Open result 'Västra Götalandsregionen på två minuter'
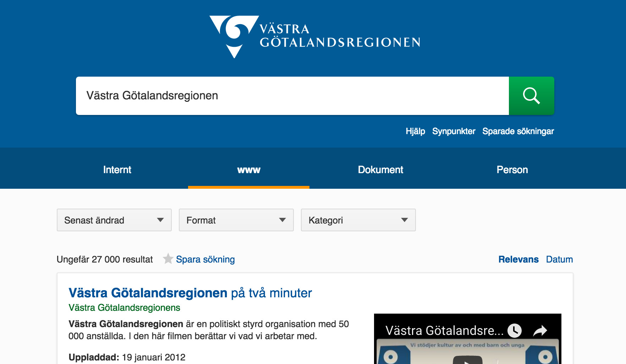Screen dimensions: 626x364 (x=190, y=293)
